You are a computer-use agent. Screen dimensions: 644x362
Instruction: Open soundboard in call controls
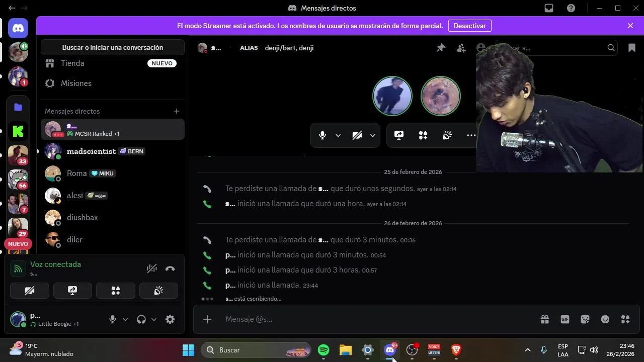(447, 135)
